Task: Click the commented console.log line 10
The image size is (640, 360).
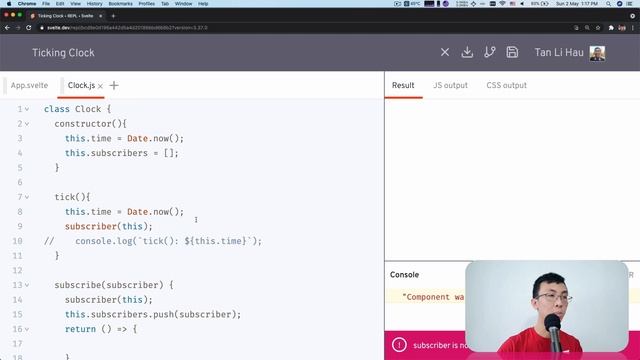Action: pyautogui.click(x=153, y=241)
